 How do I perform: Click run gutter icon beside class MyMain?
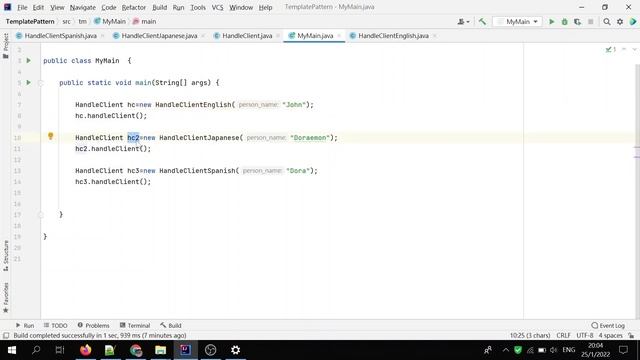pos(29,60)
